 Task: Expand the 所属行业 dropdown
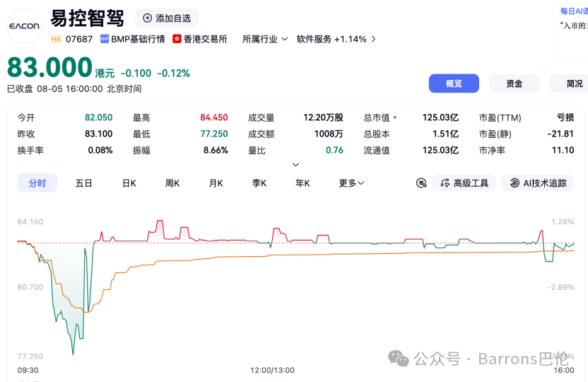[265, 39]
